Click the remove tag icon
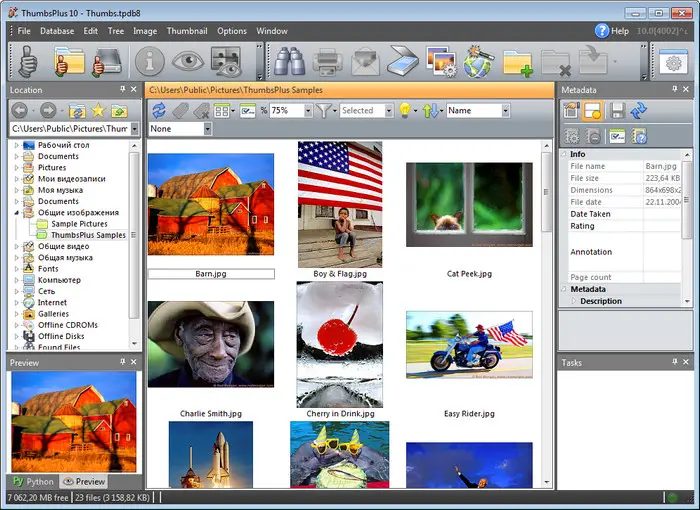 click(202, 110)
